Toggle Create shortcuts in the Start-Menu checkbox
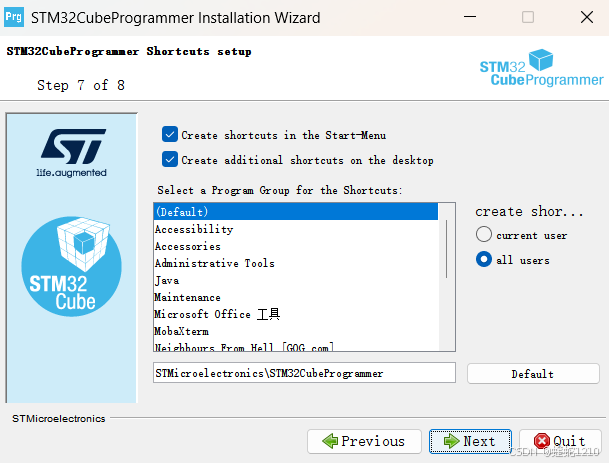 pos(170,135)
